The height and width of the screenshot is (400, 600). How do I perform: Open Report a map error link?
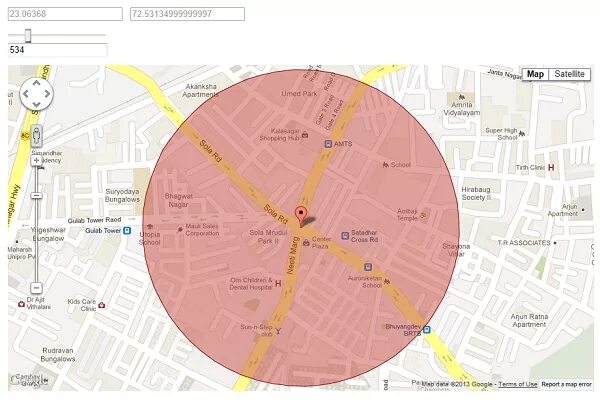(567, 384)
